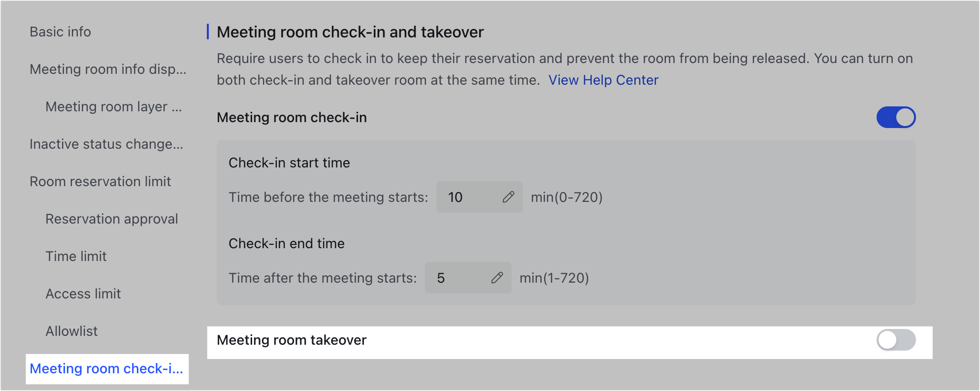
Task: Select Time limit in the sidebar
Action: coord(76,256)
